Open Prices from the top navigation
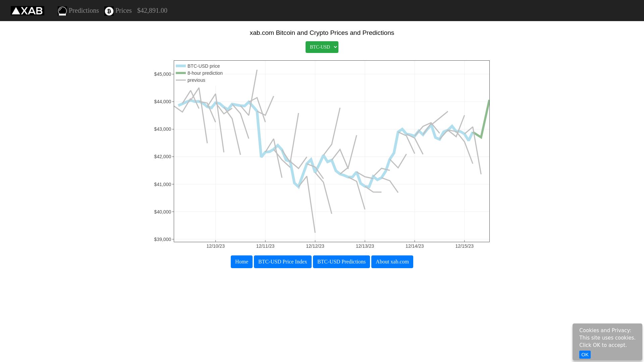Screen dimensions: 644x362 tap(123, 10)
